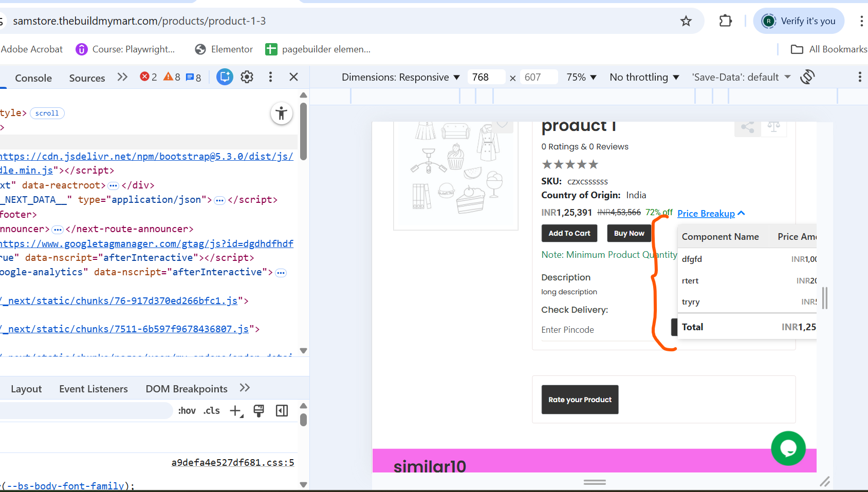Open the 75% zoom dropdown

[x=581, y=77]
